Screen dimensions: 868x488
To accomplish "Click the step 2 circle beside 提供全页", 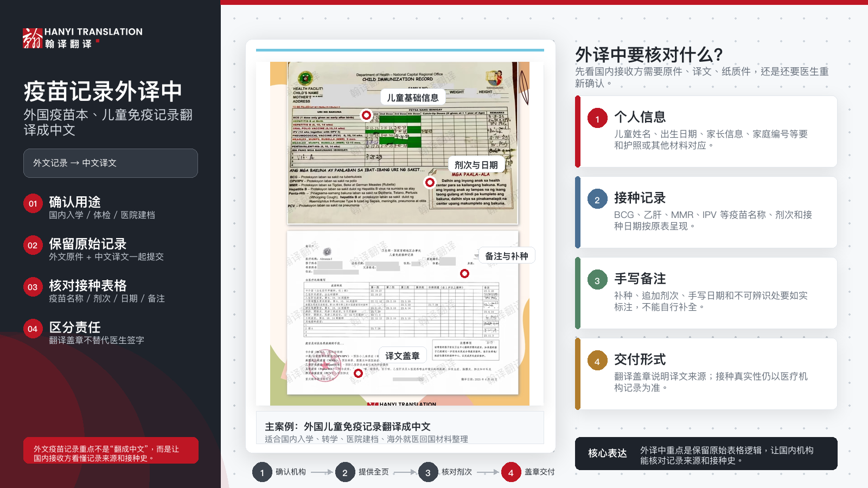I will [x=345, y=472].
